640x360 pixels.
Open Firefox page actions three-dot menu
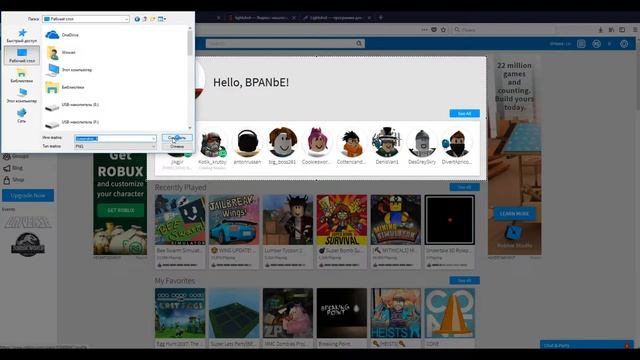(424, 30)
